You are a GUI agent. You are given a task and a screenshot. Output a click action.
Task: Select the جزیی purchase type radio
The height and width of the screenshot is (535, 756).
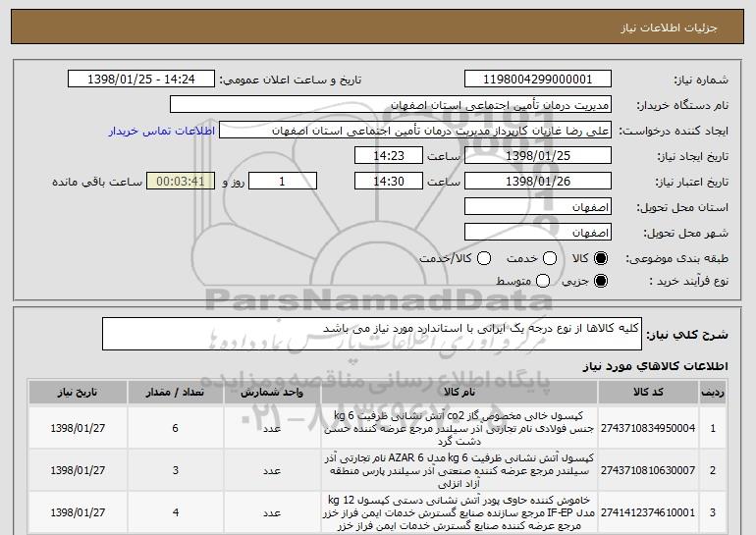pos(601,281)
